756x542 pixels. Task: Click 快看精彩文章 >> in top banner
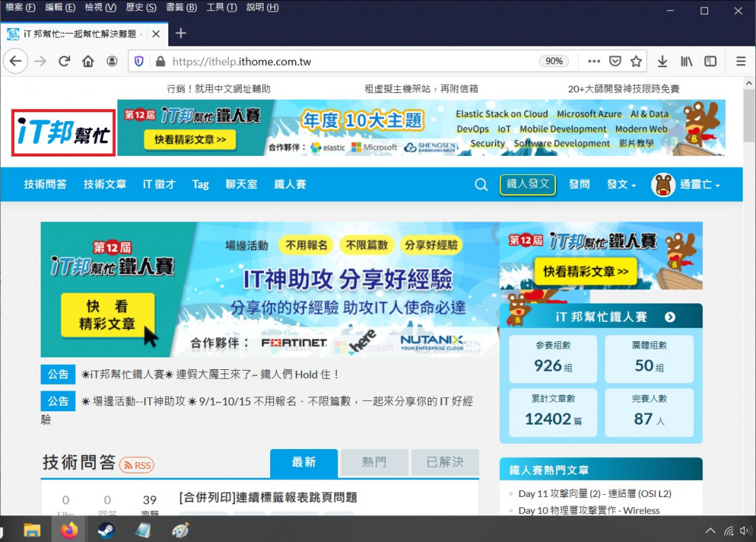point(190,140)
